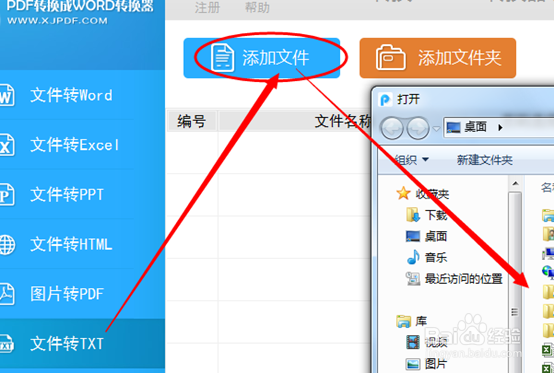The height and width of the screenshot is (373, 554).
Task: Click 新建文件夹 in the dialog toolbar
Action: (484, 160)
